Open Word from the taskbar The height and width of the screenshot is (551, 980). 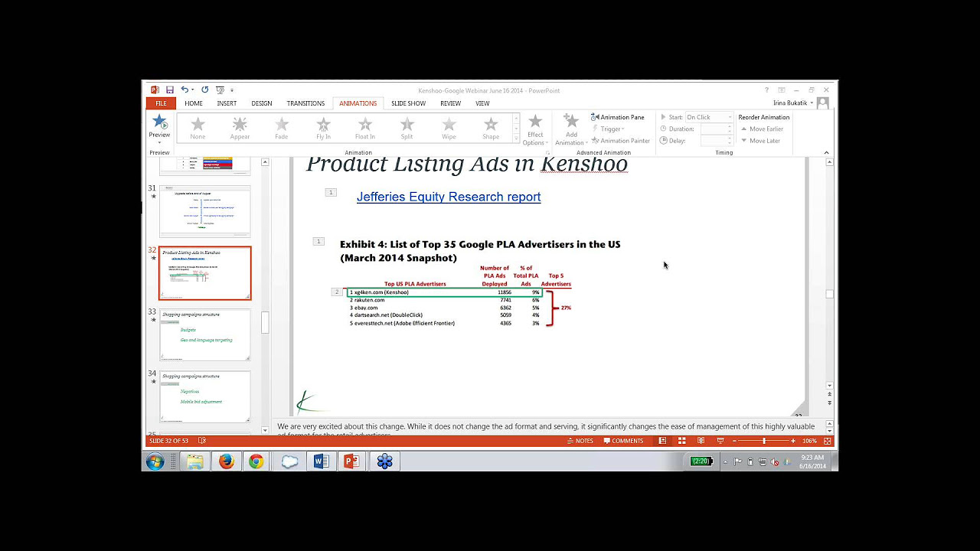click(x=321, y=461)
